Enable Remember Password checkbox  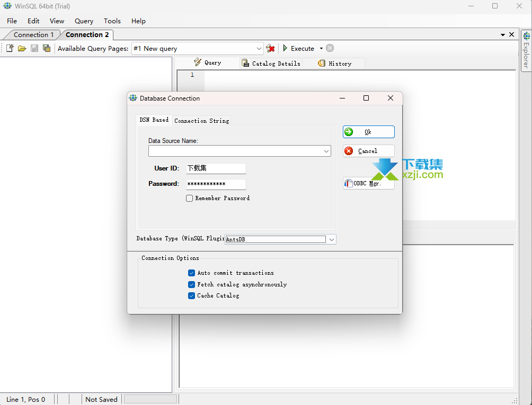(x=189, y=198)
